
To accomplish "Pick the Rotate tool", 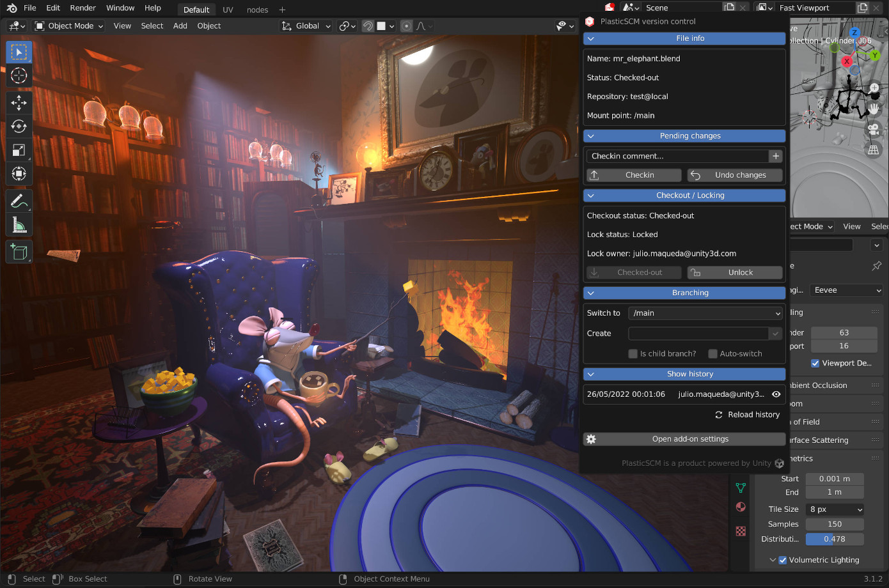I will 19,126.
